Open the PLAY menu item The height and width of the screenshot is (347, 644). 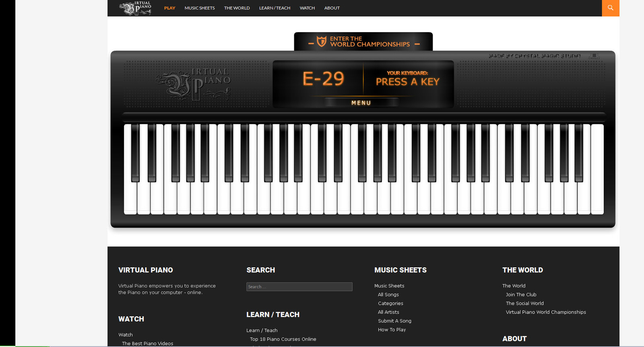point(169,8)
